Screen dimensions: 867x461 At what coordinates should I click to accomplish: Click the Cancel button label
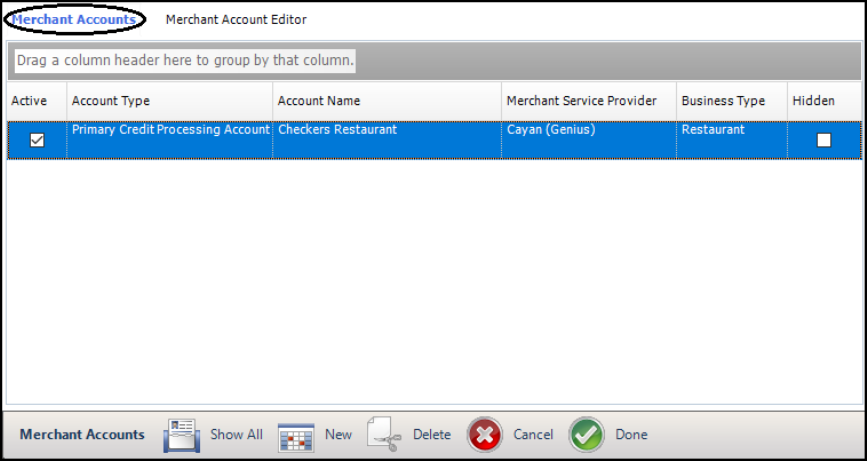533,434
